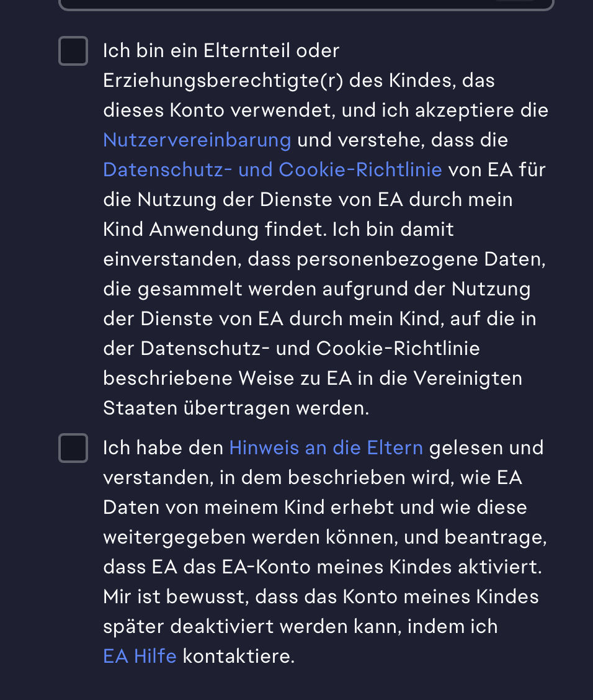
Task: Check the parent or guardian consent checkbox
Action: [x=73, y=51]
